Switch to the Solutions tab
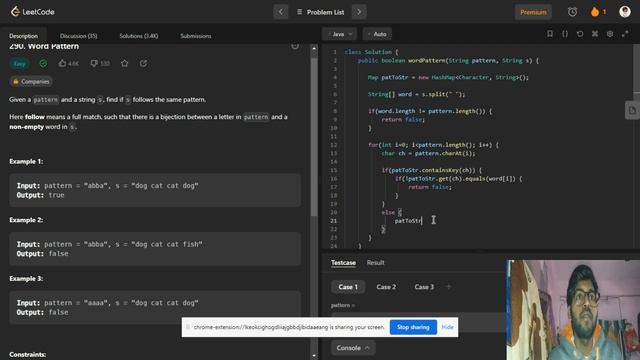Viewport: 640px width, 360px height. pyautogui.click(x=139, y=36)
